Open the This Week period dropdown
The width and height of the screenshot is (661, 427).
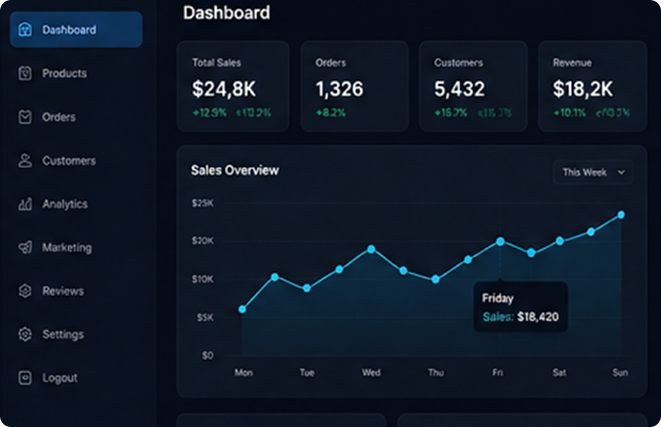(593, 172)
